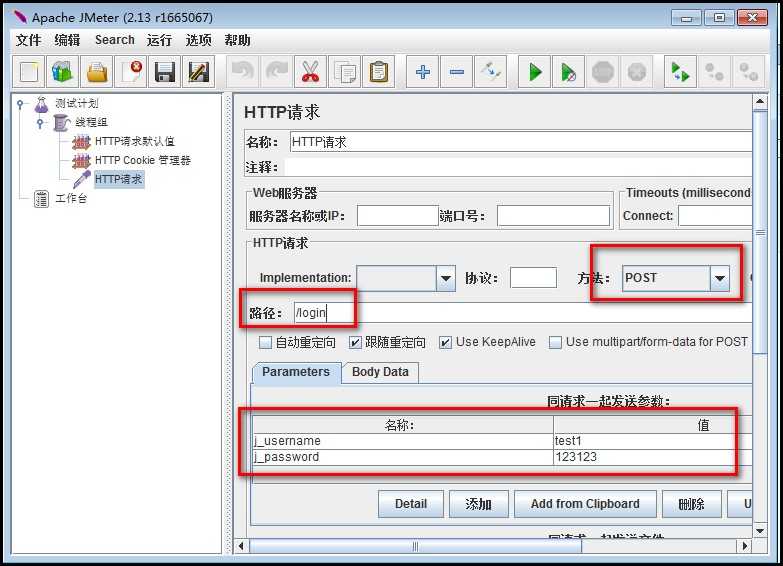783x566 pixels.
Task: Click the 协议 input field
Action: (533, 278)
